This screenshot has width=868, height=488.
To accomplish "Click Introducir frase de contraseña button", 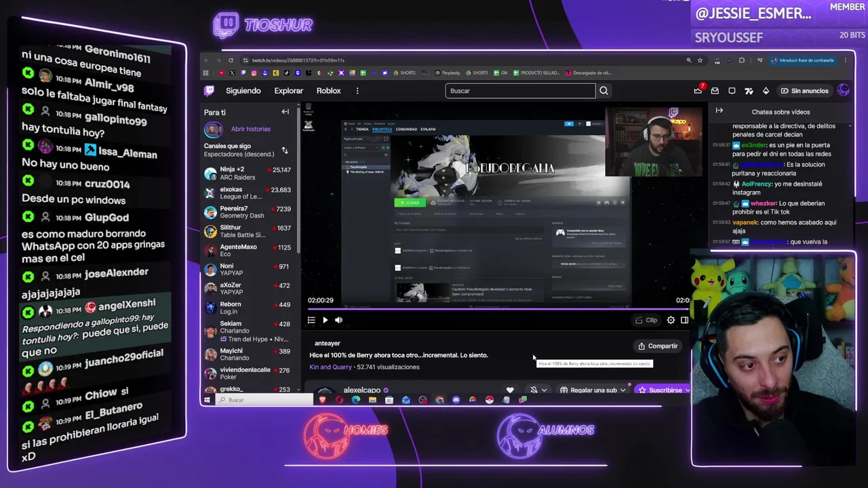I will 803,60.
